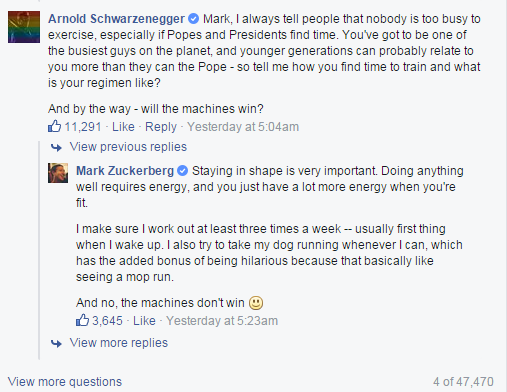Screen dimensions: 507x392
Task: Like Arnold Schwarzenegger's comment
Action: pyautogui.click(x=123, y=127)
